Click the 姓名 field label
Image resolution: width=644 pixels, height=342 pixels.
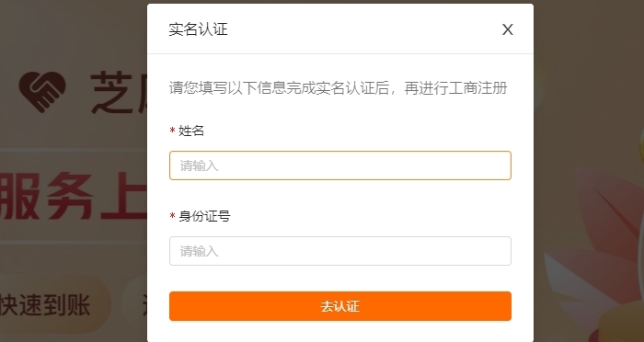(x=191, y=131)
